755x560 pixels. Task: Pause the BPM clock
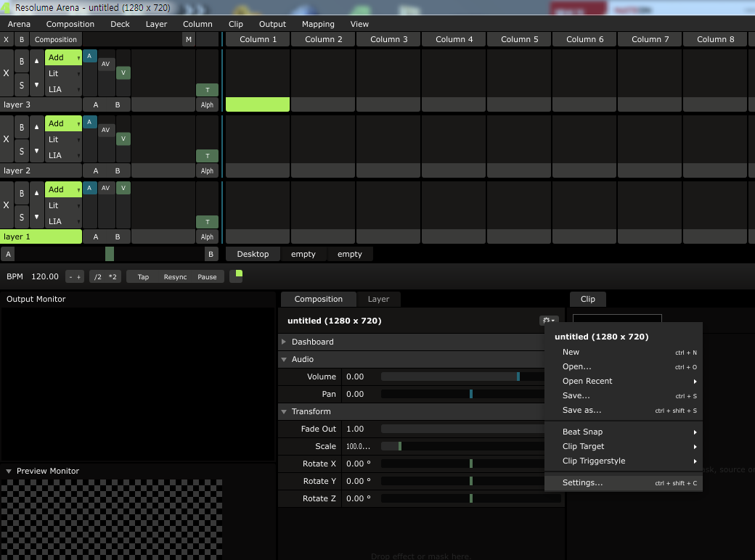[207, 277]
